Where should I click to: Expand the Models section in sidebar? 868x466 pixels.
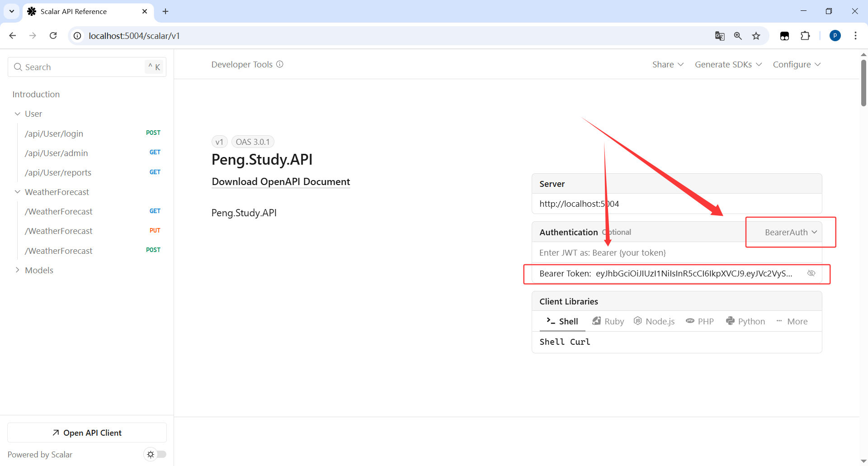tap(18, 270)
